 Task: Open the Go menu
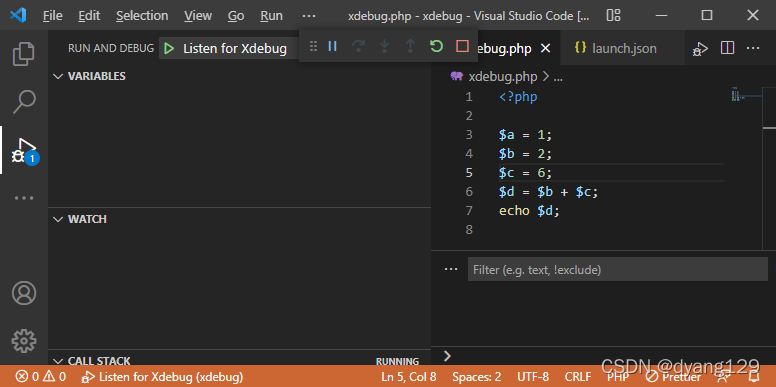(x=236, y=16)
